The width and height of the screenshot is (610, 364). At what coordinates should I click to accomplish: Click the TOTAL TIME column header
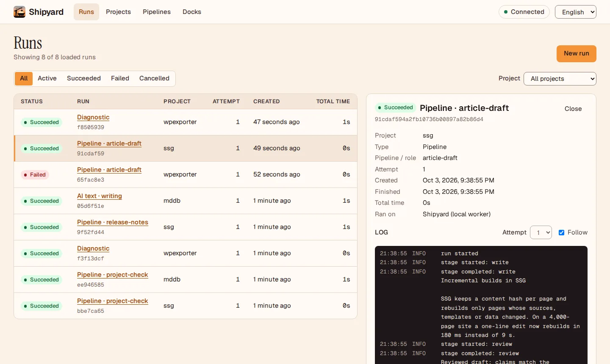click(333, 102)
